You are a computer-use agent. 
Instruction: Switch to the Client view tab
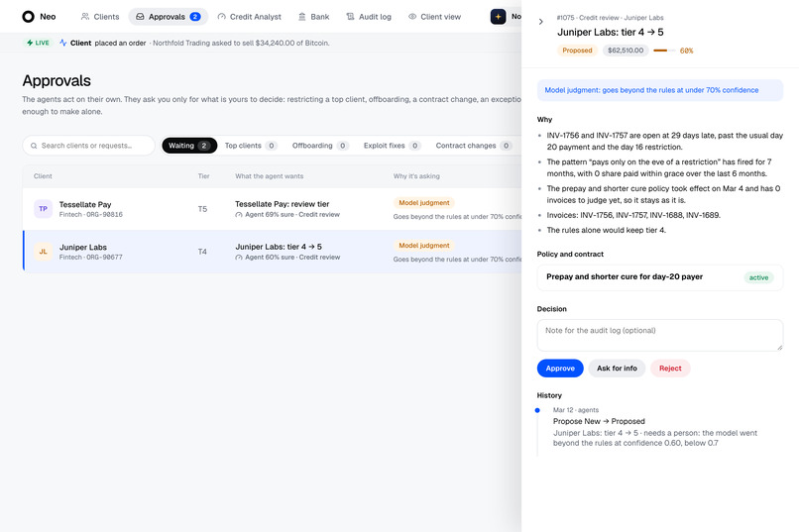434,17
